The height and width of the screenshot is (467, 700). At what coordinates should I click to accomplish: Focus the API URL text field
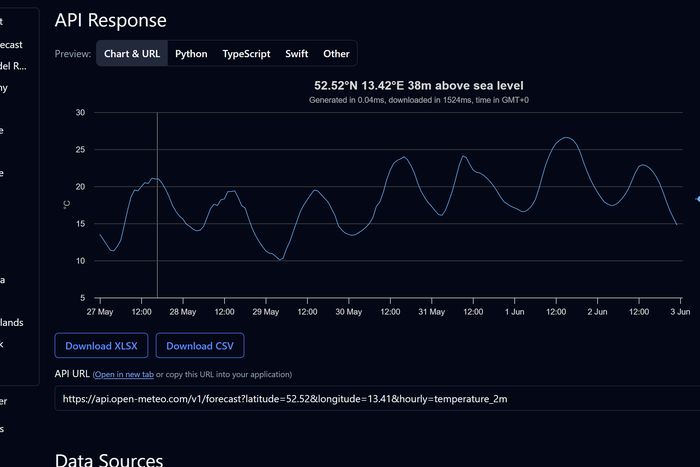coord(370,399)
